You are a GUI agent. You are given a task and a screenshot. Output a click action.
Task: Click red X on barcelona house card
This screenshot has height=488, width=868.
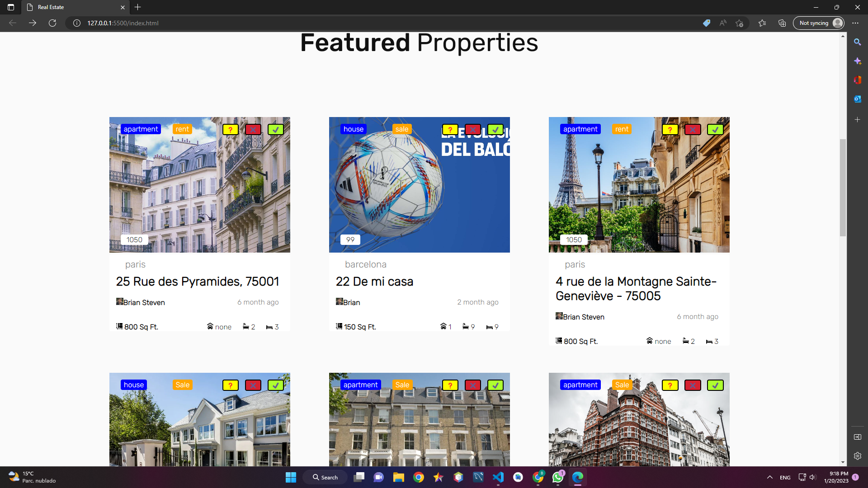coord(473,130)
